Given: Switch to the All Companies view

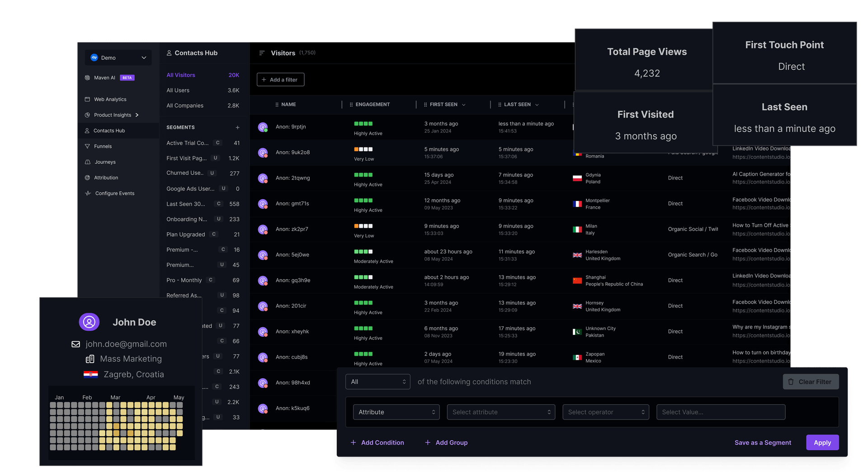Looking at the screenshot, I should coord(184,105).
